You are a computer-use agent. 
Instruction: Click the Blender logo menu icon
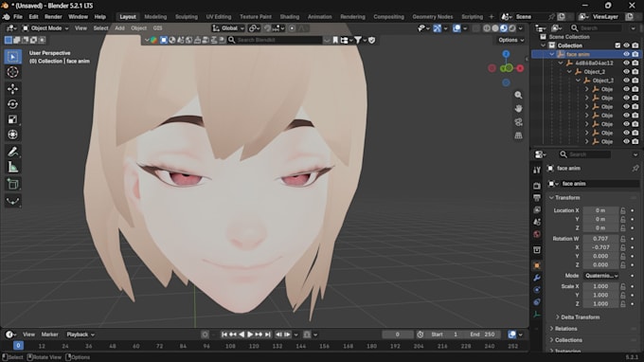pyautogui.click(x=7, y=17)
